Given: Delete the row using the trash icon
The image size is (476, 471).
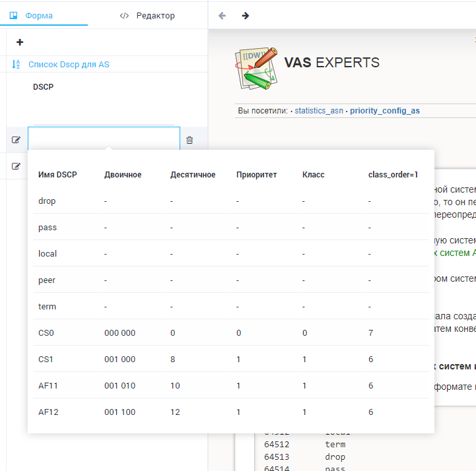Looking at the screenshot, I should pyautogui.click(x=189, y=140).
